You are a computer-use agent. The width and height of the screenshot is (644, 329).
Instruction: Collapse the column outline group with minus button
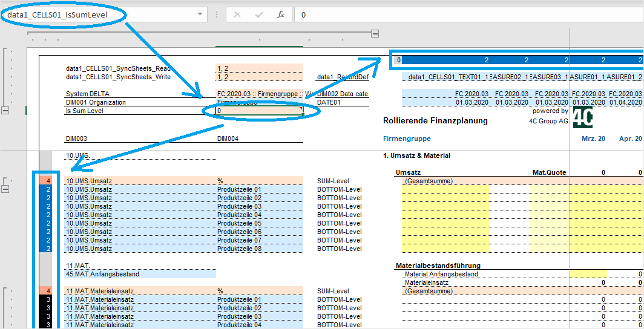click(x=374, y=33)
